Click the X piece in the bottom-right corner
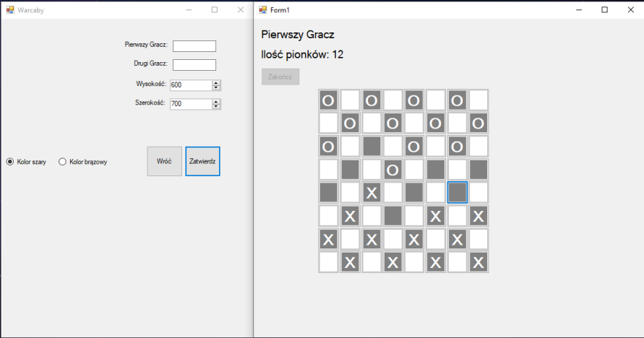The height and width of the screenshot is (338, 644). 478,262
